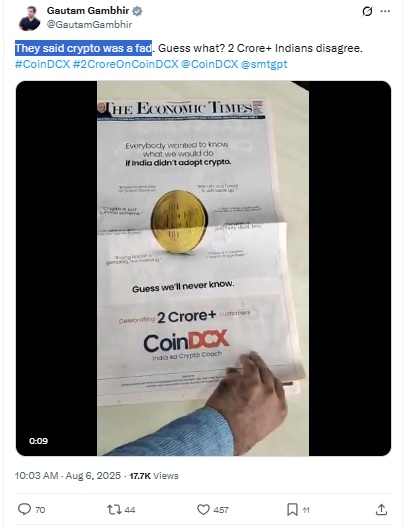Repost this tweet via retweet icon
The width and height of the screenshot is (418, 528).
tap(114, 509)
